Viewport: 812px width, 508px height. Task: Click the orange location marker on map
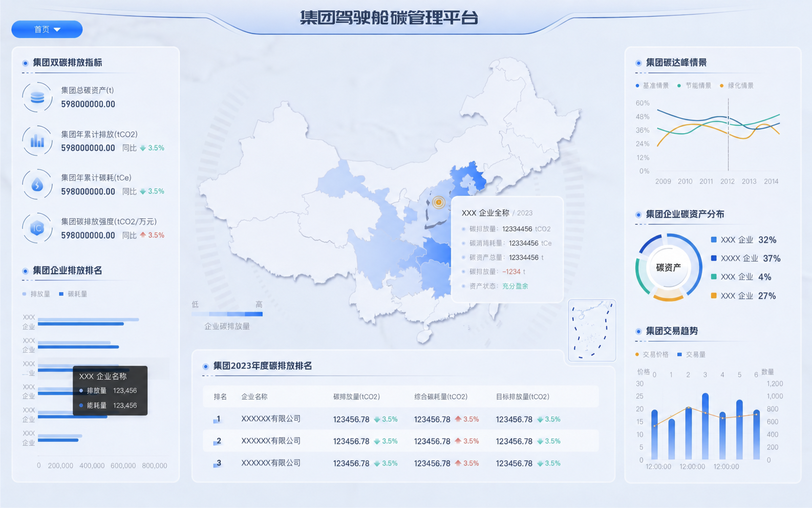pyautogui.click(x=439, y=202)
